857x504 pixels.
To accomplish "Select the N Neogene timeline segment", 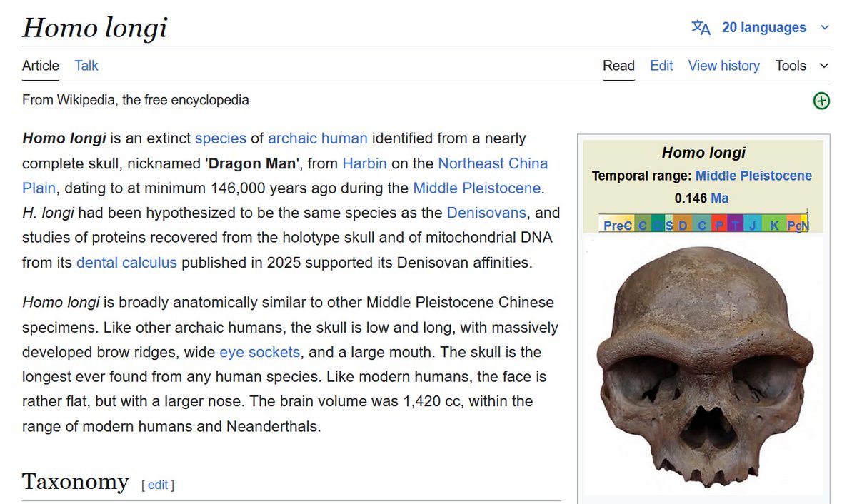I will point(804,223).
